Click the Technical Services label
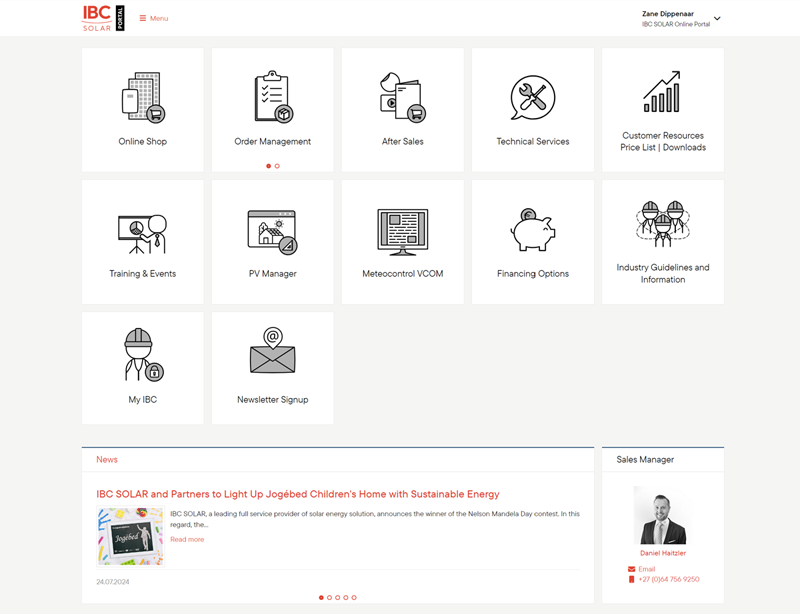This screenshot has width=800, height=614. pos(533,141)
